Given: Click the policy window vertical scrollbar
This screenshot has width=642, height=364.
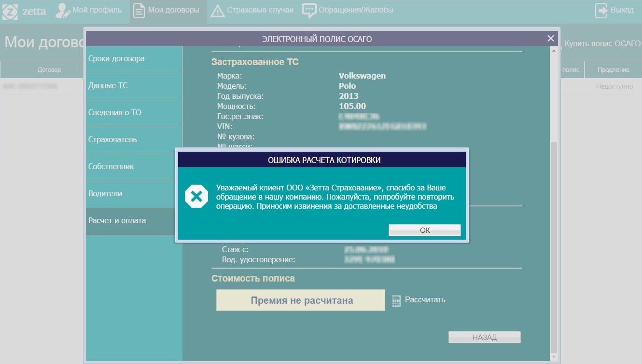Looking at the screenshot, I should [554, 203].
